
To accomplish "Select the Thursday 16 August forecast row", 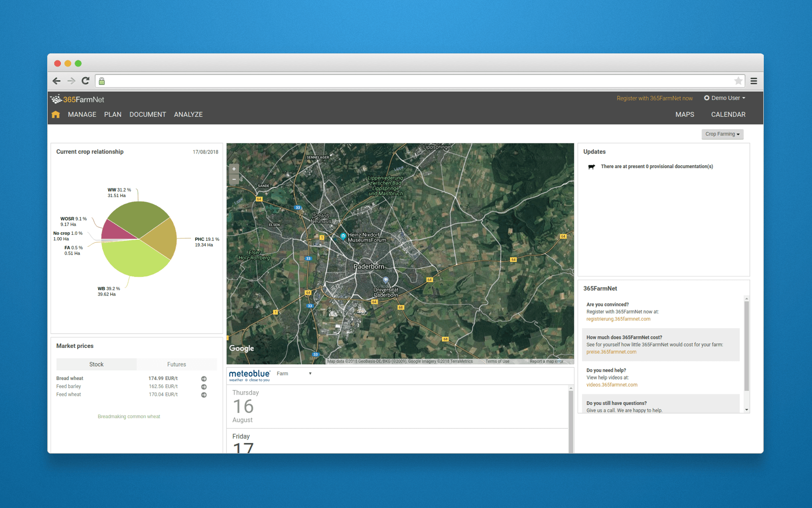I will tap(397, 406).
